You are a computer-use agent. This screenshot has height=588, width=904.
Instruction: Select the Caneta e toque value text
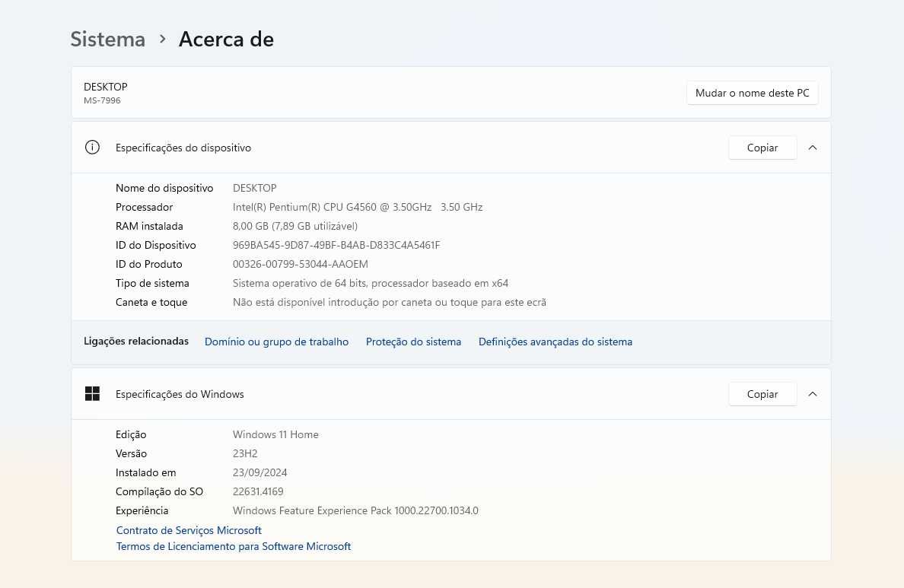389,302
